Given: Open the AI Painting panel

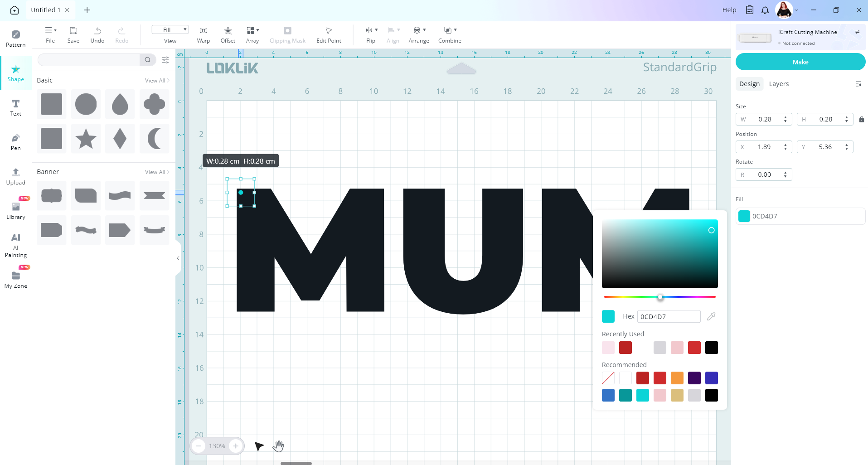Looking at the screenshot, I should click(16, 245).
